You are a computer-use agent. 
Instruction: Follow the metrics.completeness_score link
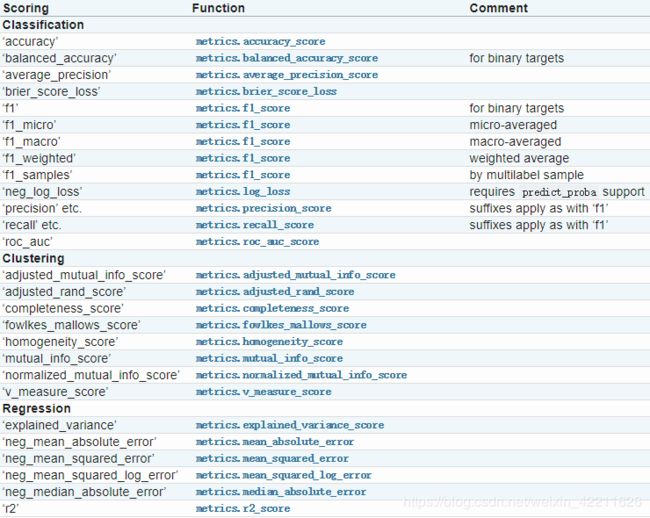coord(272,308)
